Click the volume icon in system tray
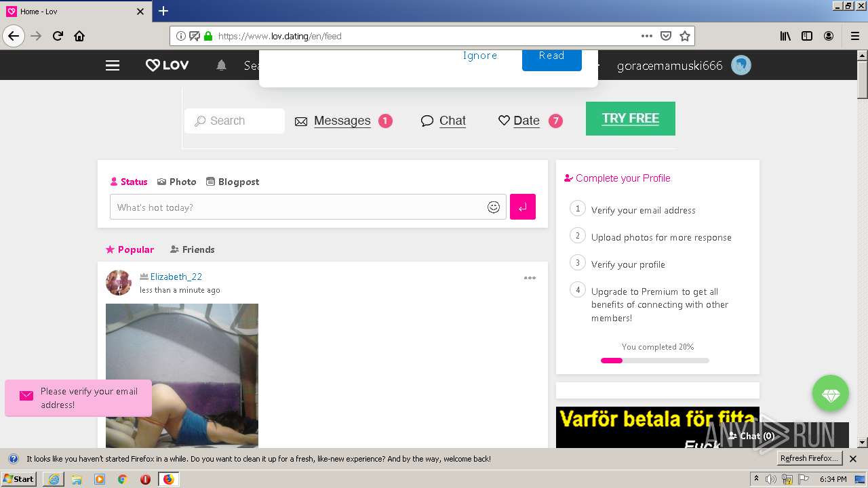868x488 pixels. point(771,479)
